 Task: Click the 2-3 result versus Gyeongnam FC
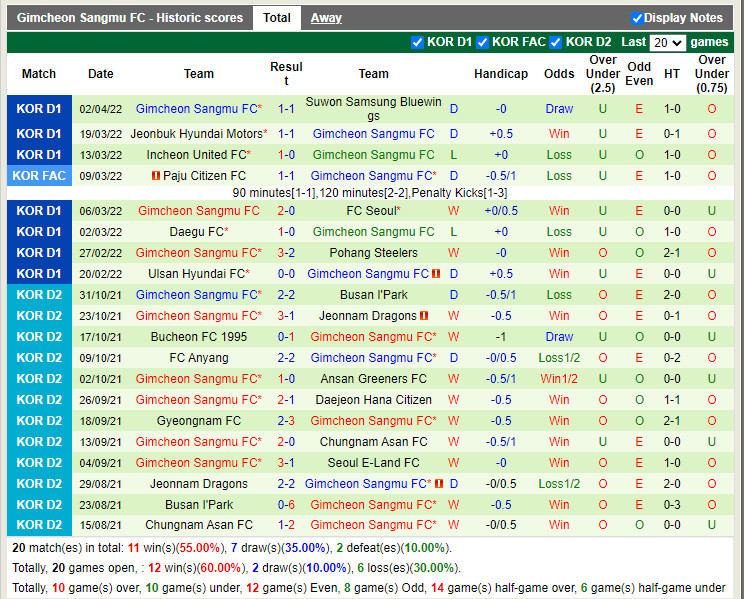[286, 421]
